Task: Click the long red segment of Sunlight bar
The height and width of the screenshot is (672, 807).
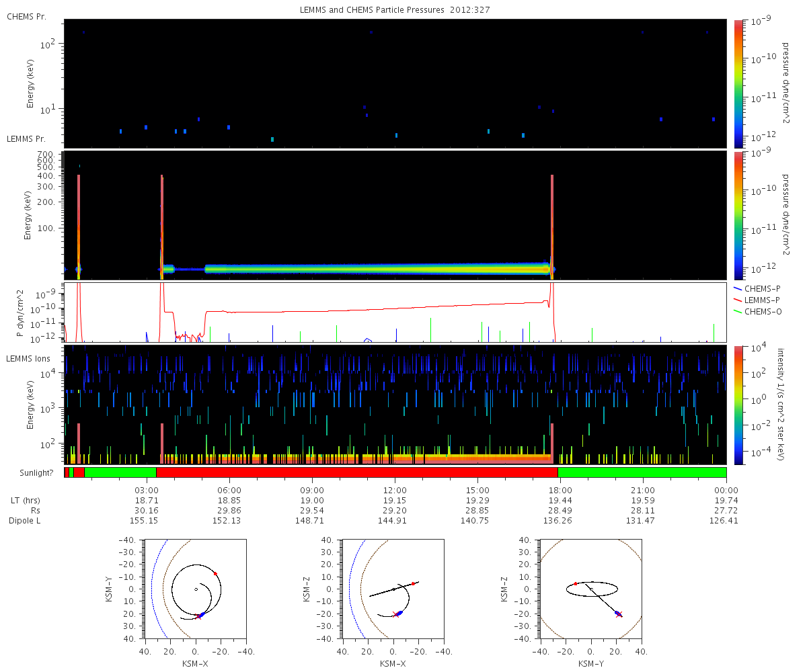Action: (356, 472)
